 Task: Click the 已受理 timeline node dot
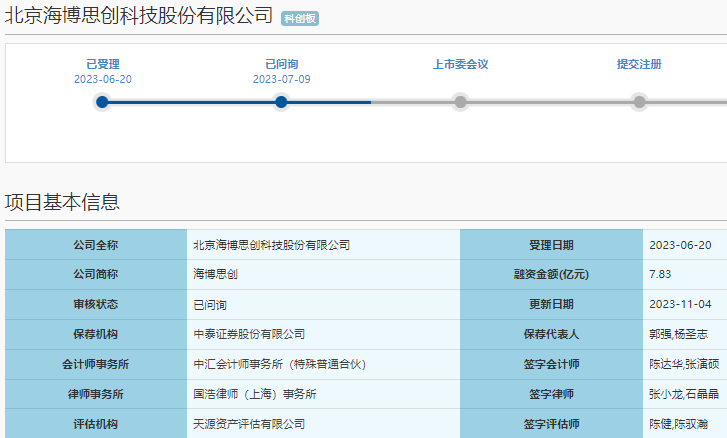102,101
